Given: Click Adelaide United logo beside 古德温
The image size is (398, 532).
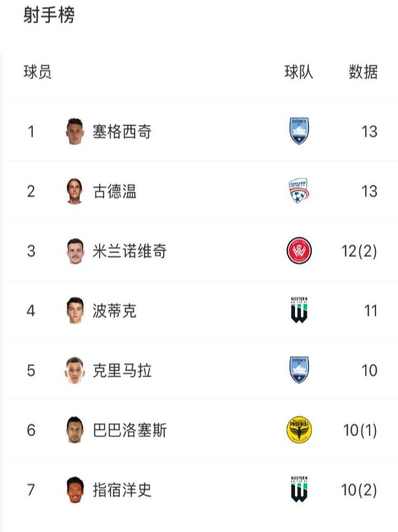Looking at the screenshot, I should (x=299, y=191).
